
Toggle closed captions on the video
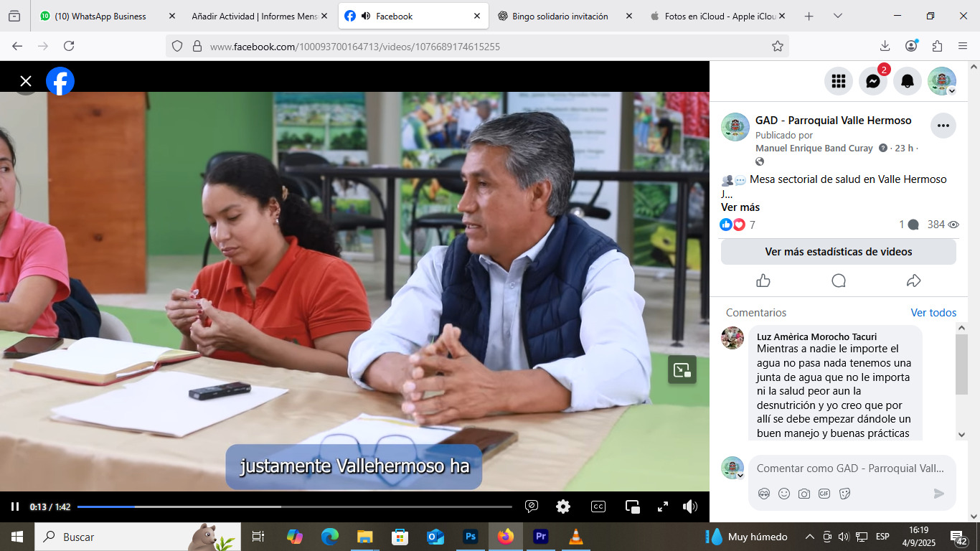click(x=598, y=507)
